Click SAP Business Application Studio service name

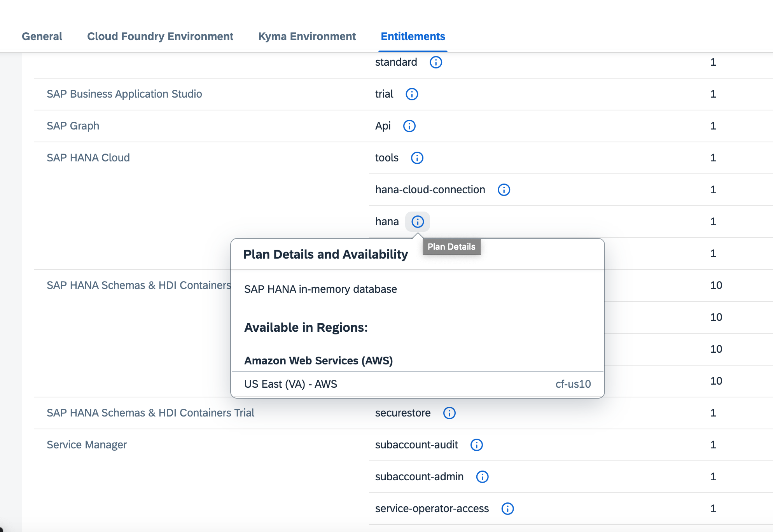tap(124, 94)
